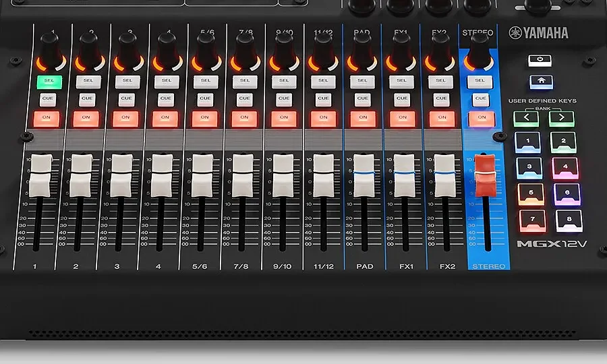Click the channel 5/6 fader cap
The width and height of the screenshot is (607, 364).
pyautogui.click(x=202, y=175)
